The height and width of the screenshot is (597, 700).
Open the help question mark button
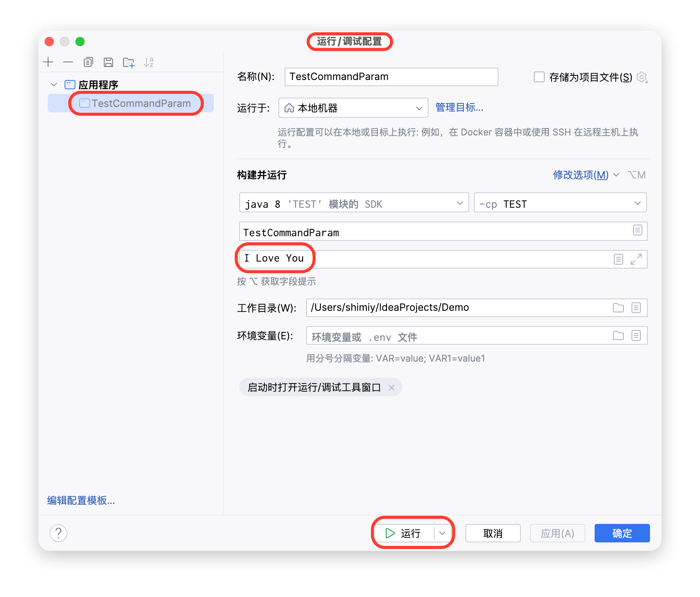tap(58, 533)
